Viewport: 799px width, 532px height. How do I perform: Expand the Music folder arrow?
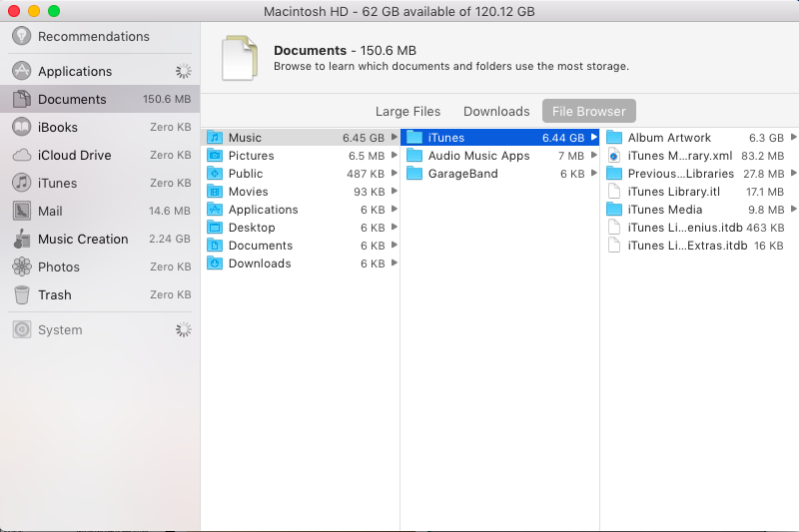pyautogui.click(x=394, y=137)
